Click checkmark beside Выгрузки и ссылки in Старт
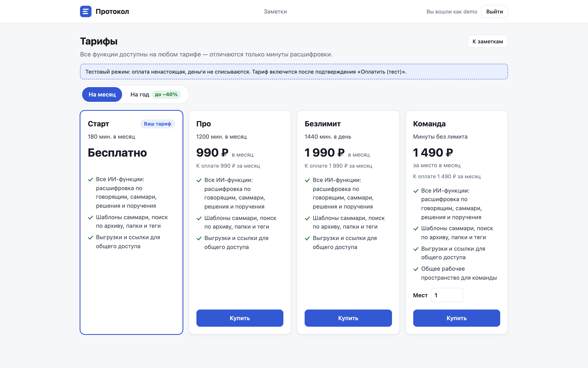This screenshot has height=368, width=588. click(x=90, y=238)
